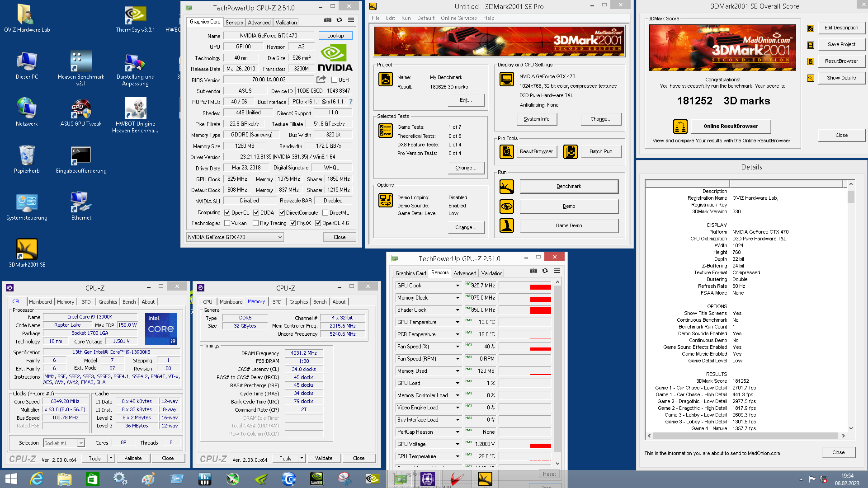868x488 pixels.
Task: Open the Windows Start button
Action: point(11,479)
